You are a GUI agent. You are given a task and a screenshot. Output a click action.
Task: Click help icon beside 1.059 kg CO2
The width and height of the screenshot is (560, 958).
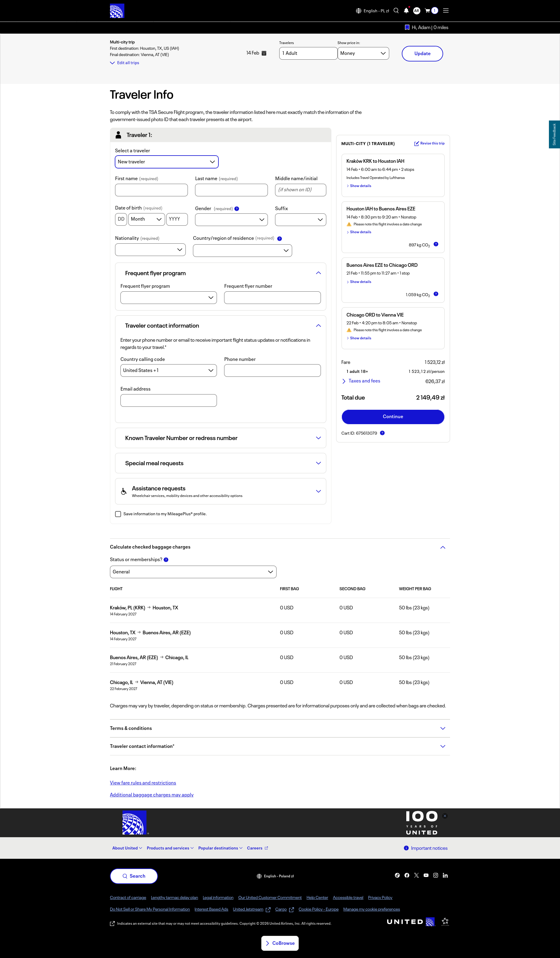click(436, 294)
